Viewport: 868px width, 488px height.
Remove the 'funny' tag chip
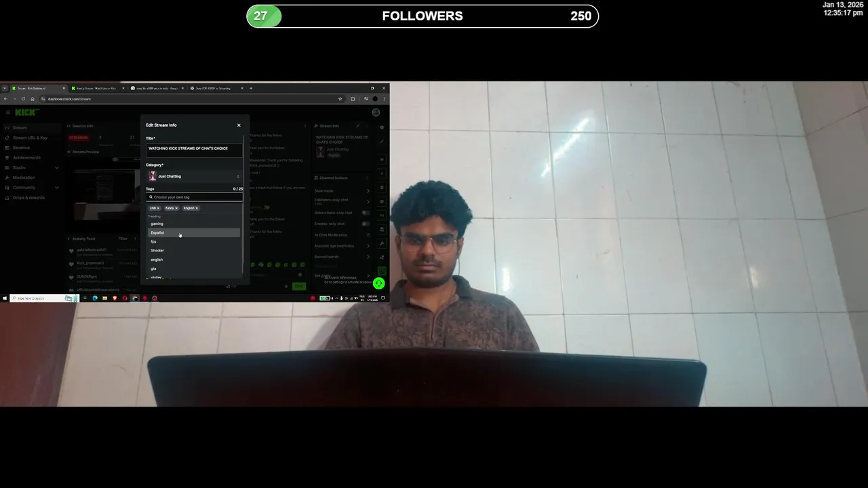click(176, 208)
